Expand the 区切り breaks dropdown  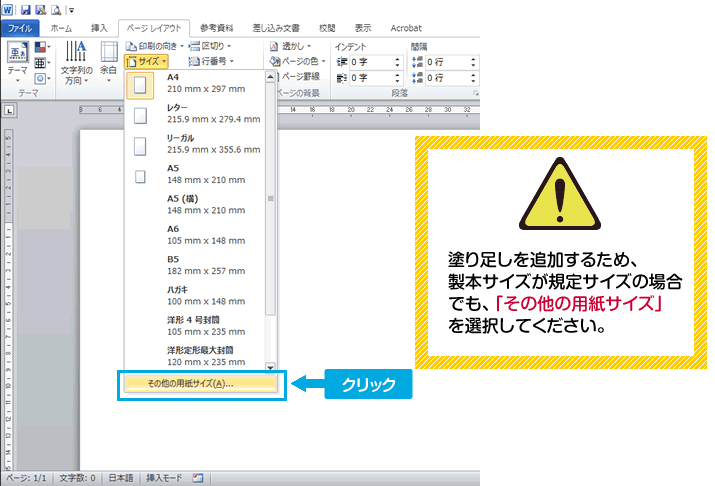pos(211,46)
